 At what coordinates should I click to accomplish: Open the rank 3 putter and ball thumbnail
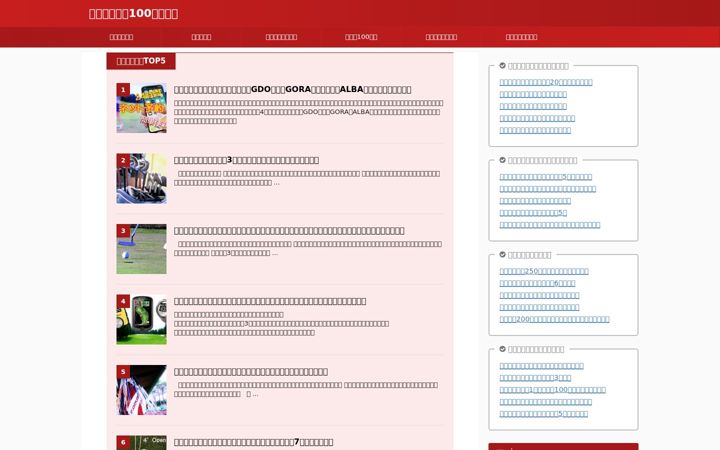(x=141, y=249)
